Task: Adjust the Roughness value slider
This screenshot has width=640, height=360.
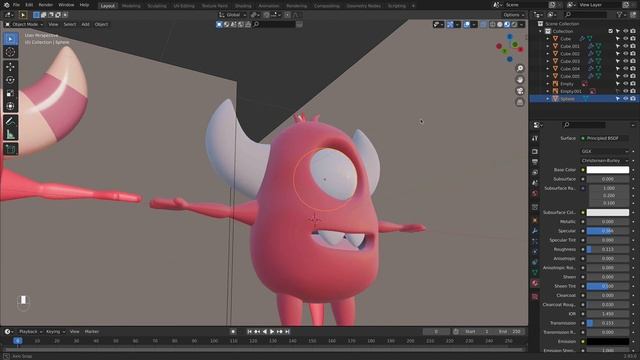Action: (x=608, y=249)
